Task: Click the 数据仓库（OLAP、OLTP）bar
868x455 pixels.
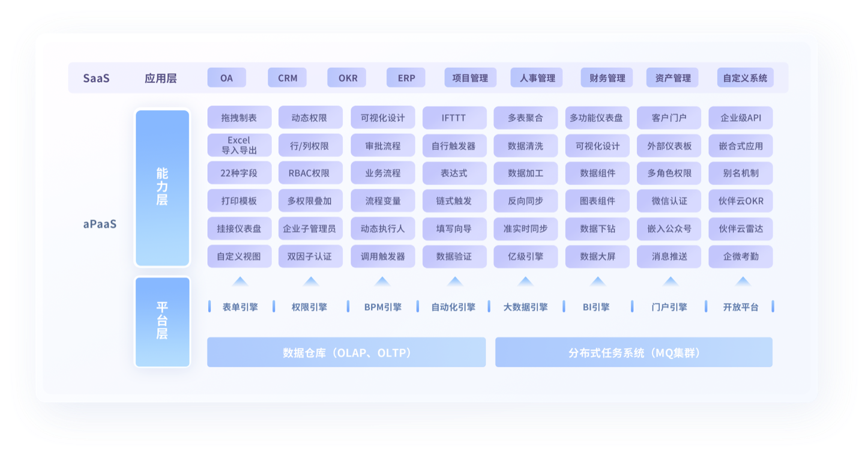Action: (x=346, y=352)
